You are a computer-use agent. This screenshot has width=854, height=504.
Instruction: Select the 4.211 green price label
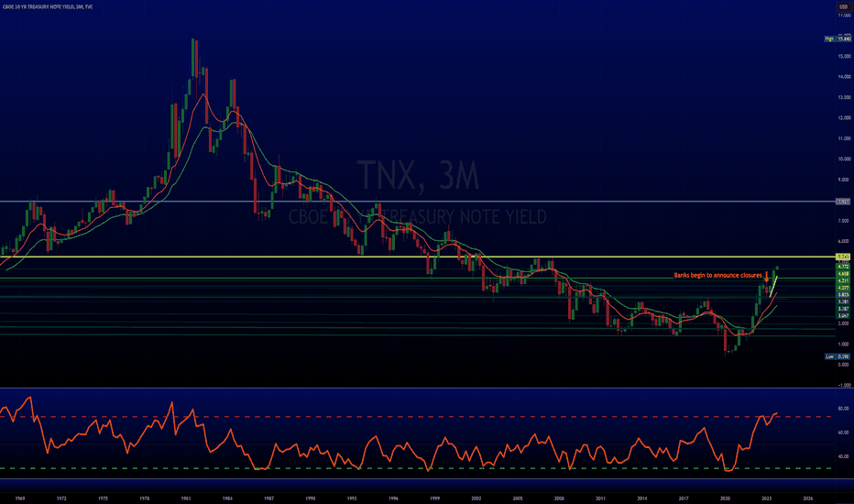[843, 280]
